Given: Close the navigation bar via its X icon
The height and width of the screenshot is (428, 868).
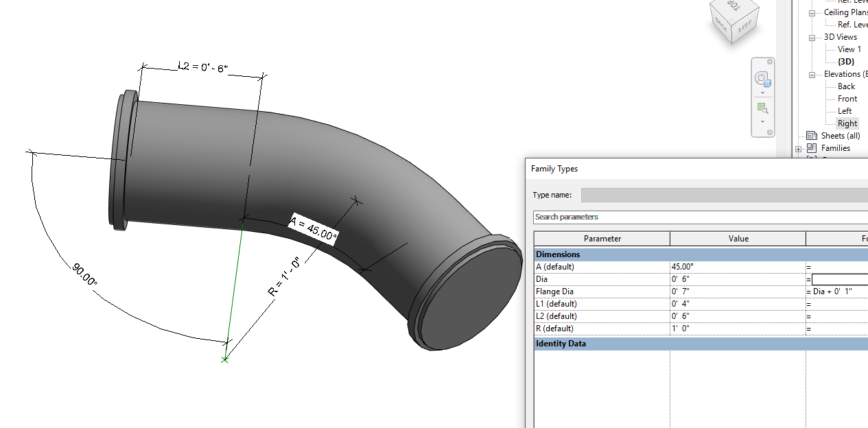Looking at the screenshot, I should pyautogui.click(x=770, y=61).
